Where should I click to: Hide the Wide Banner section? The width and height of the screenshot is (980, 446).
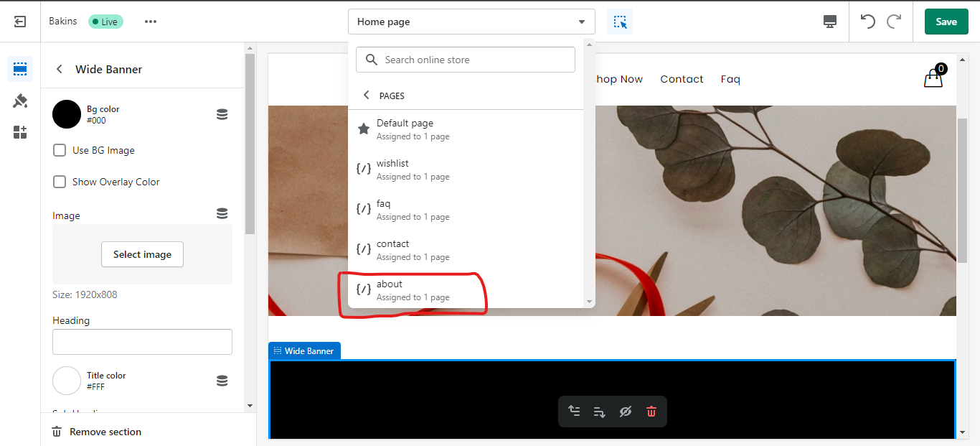pyautogui.click(x=626, y=412)
